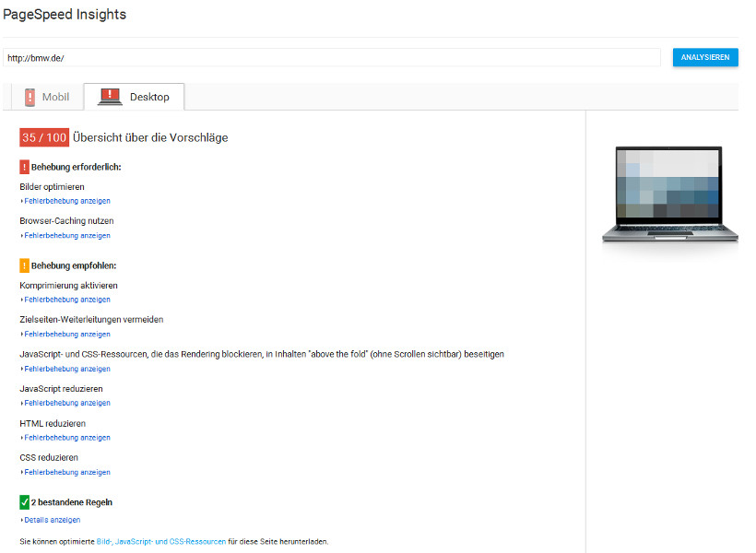Viewport: 756px width, 553px height.
Task: Expand fixes for "Zielseiten-Weiterleitungen vermeiden"
Action: click(65, 334)
